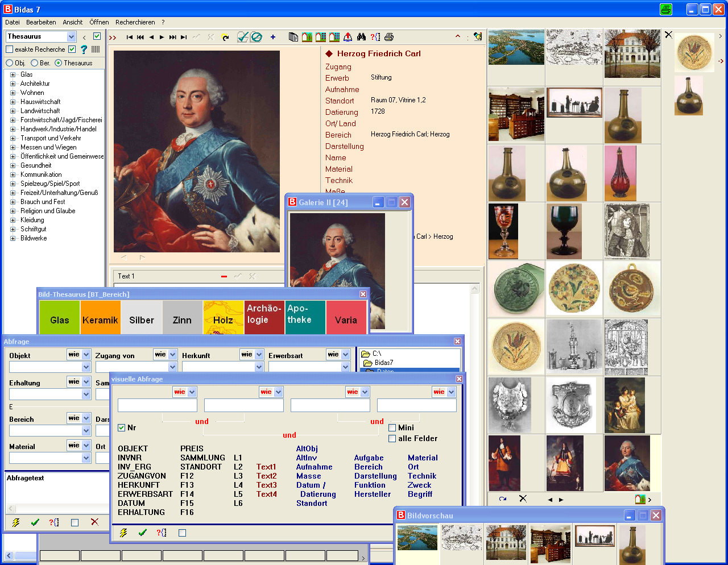Click the single left arrow previous-record button
The height and width of the screenshot is (565, 728).
coord(151,37)
